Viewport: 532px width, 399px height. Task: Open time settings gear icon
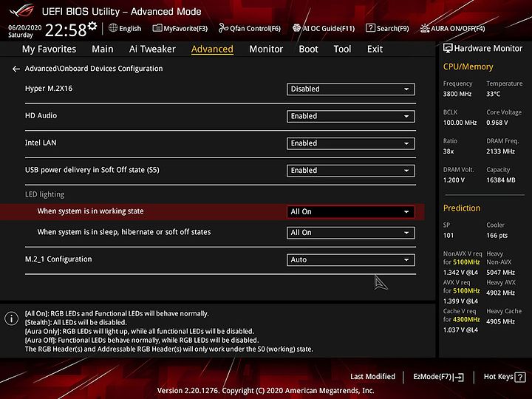[x=92, y=26]
